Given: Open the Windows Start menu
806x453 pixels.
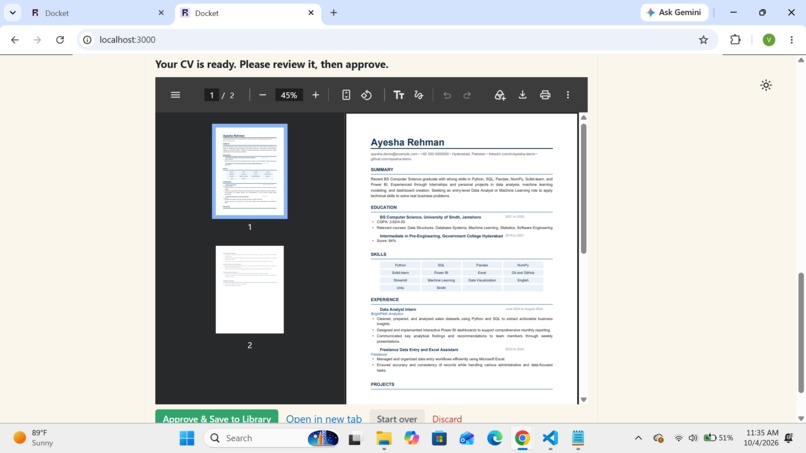Looking at the screenshot, I should point(187,438).
